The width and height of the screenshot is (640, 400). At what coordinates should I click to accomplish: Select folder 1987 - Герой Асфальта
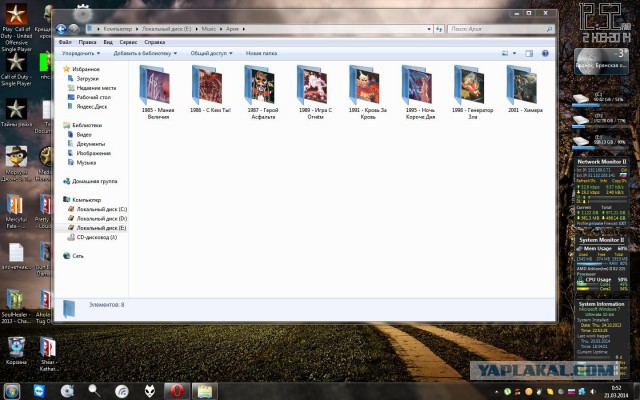pos(262,92)
